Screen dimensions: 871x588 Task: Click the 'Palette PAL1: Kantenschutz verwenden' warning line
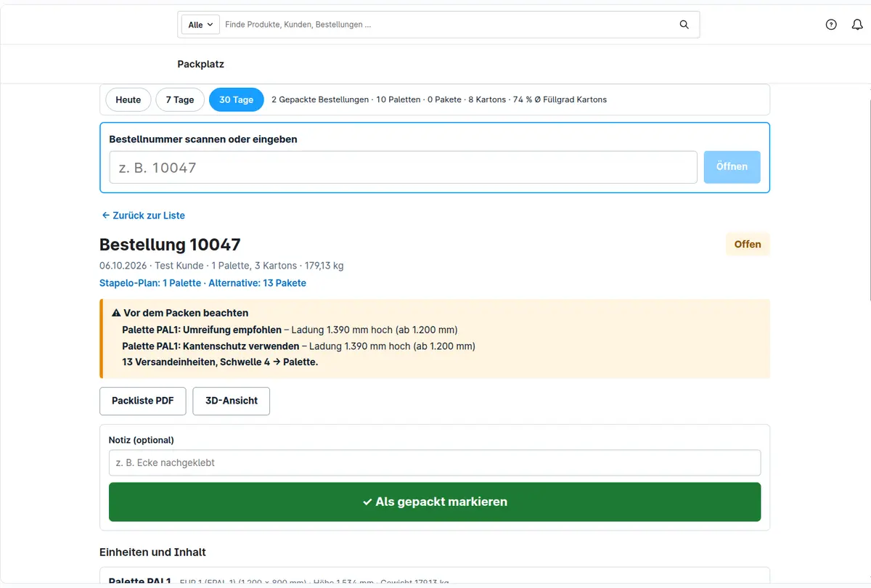298,346
